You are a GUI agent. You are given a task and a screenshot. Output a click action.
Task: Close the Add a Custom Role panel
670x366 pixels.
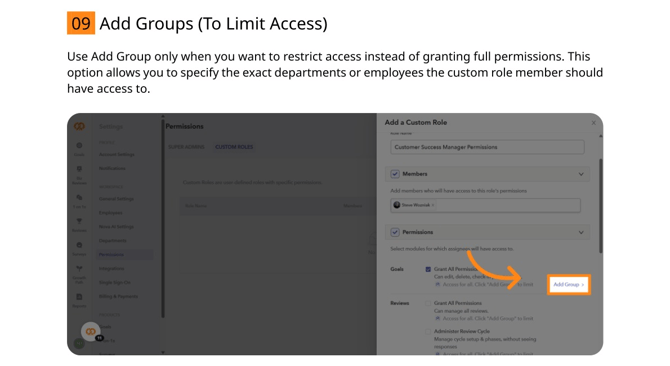(594, 123)
